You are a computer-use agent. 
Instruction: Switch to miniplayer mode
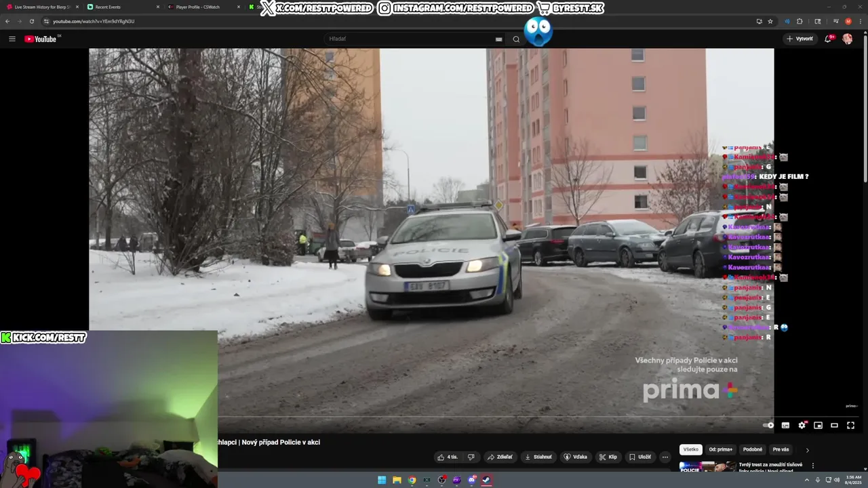tap(818, 426)
